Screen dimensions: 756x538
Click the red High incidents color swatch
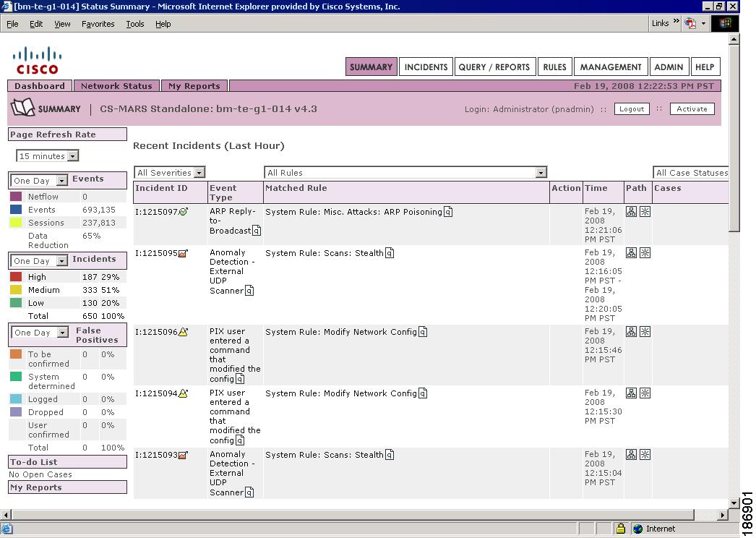pos(16,277)
